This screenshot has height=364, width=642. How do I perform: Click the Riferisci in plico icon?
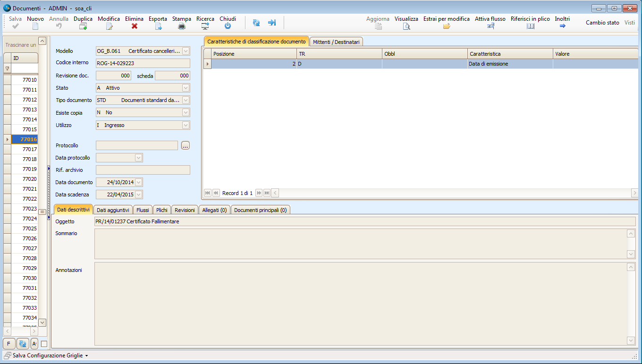531,26
